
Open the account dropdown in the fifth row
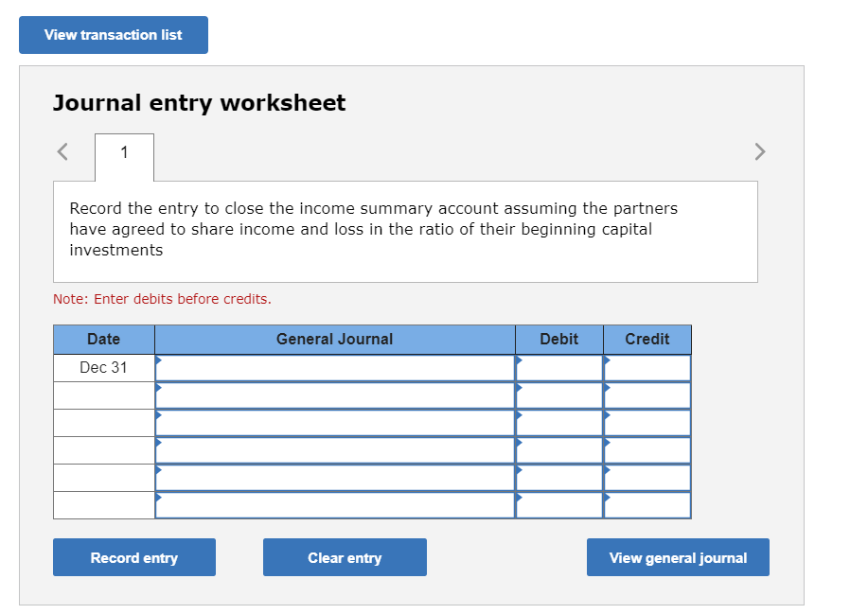(160, 472)
